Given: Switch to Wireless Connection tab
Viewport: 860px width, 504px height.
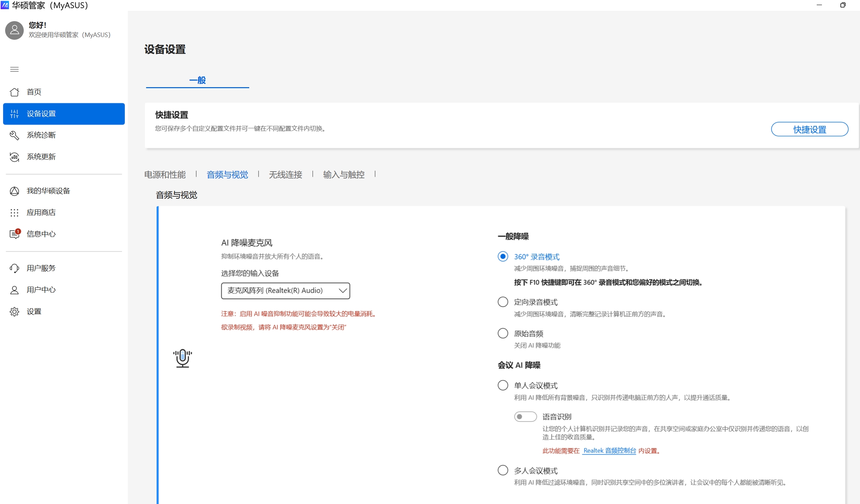Looking at the screenshot, I should click(x=285, y=175).
